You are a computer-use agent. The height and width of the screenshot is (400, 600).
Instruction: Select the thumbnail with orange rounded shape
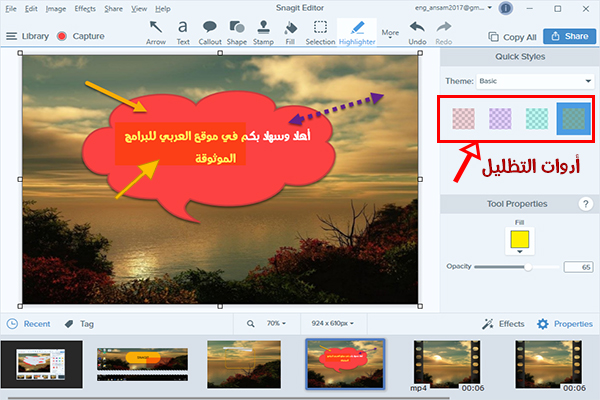pyautogui.click(x=142, y=364)
